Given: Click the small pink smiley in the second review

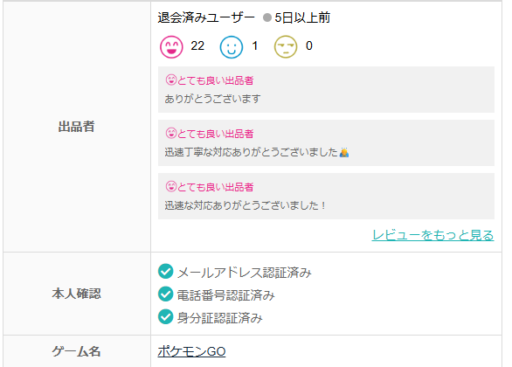Looking at the screenshot, I should click(171, 133).
